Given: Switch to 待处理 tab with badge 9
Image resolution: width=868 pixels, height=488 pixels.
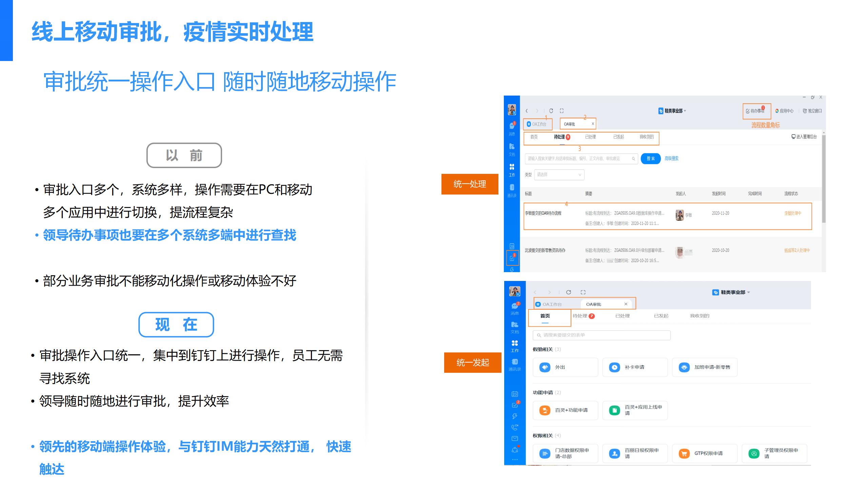Looking at the screenshot, I should (x=562, y=137).
